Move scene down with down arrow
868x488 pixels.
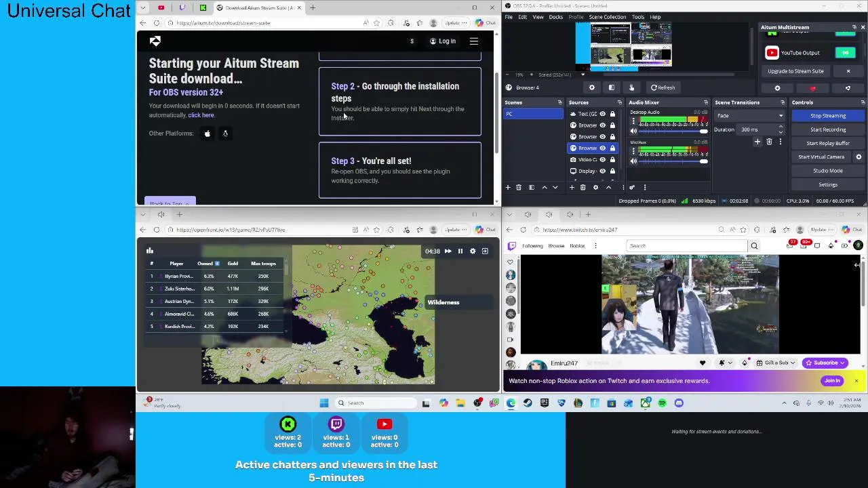pyautogui.click(x=555, y=188)
